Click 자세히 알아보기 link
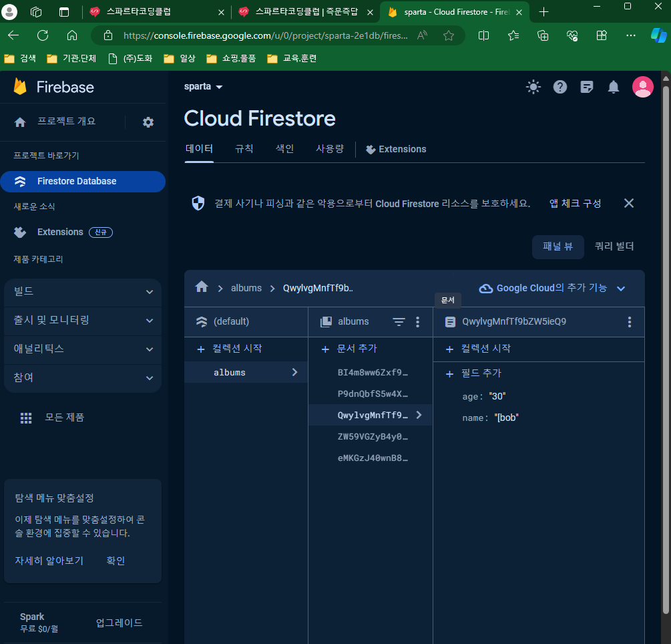The width and height of the screenshot is (671, 644). [x=49, y=561]
